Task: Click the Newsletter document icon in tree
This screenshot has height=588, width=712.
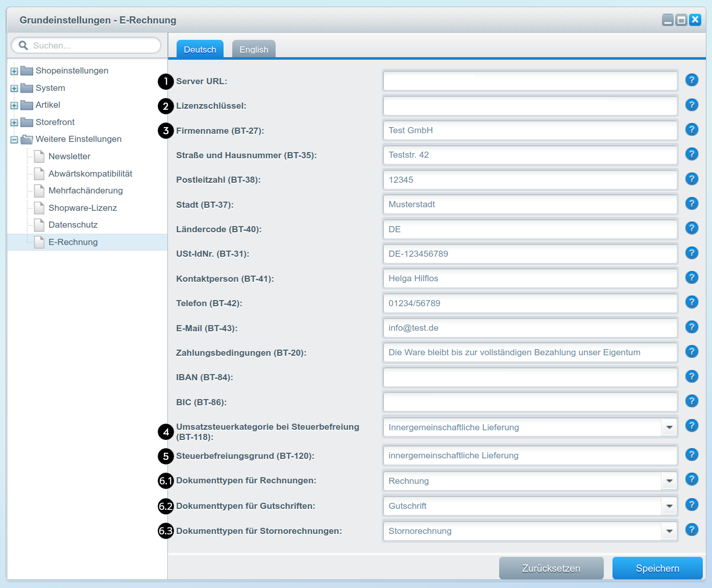Action: pos(39,156)
